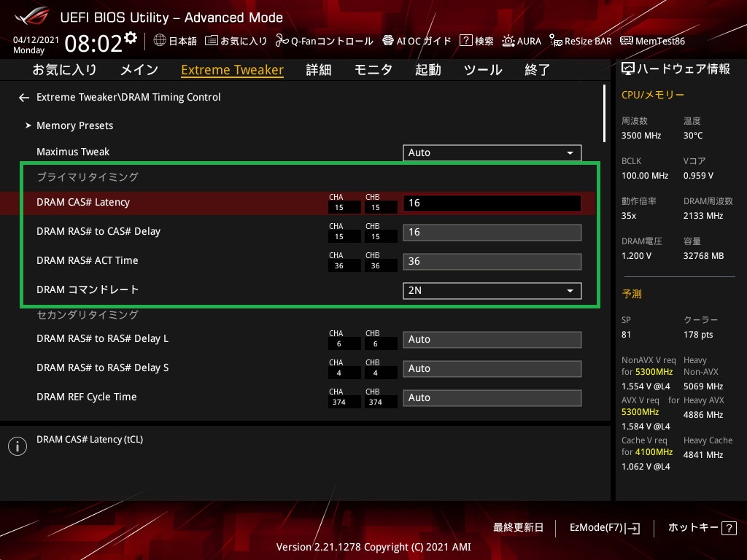
Task: Switch to the お気に入り tab
Action: click(x=64, y=70)
